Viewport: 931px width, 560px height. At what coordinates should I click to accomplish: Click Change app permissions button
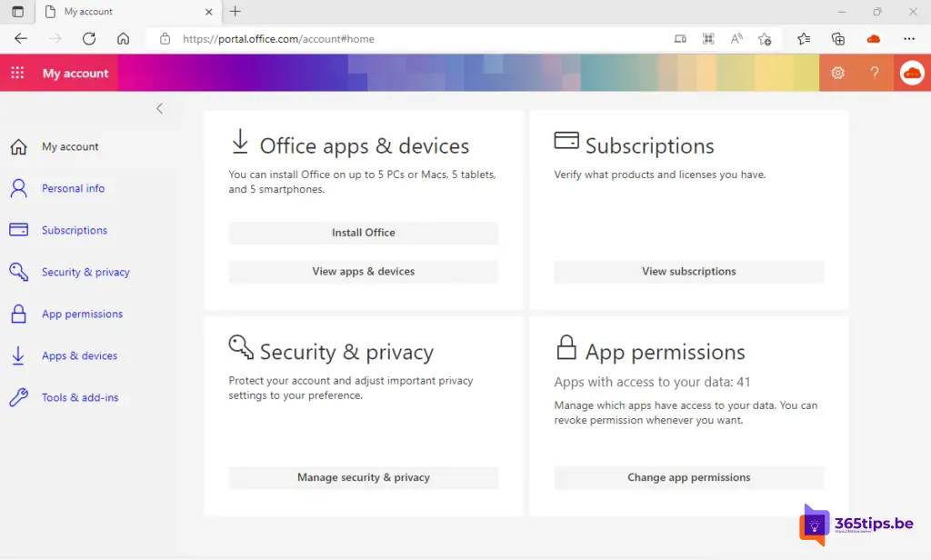[688, 478]
